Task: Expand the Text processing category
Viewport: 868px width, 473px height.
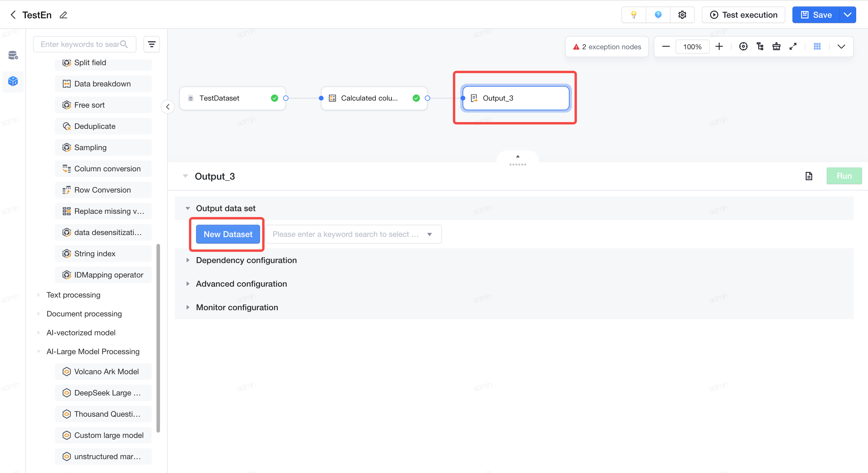Action: [73, 295]
